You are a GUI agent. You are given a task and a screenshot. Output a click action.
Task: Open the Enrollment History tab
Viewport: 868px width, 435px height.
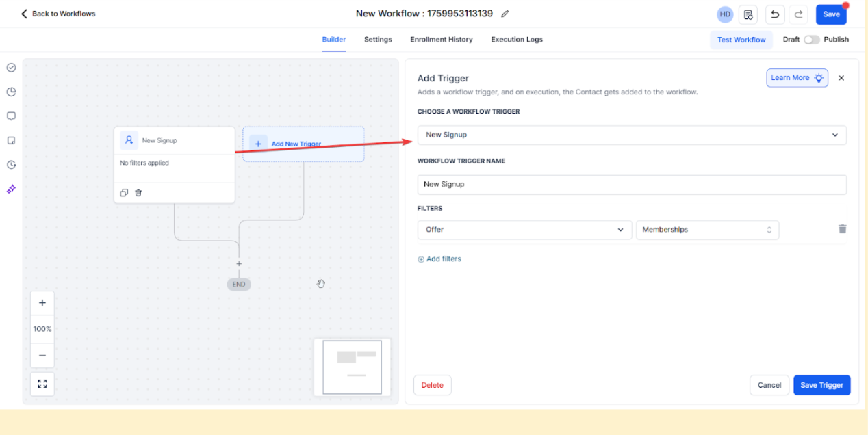(x=441, y=40)
